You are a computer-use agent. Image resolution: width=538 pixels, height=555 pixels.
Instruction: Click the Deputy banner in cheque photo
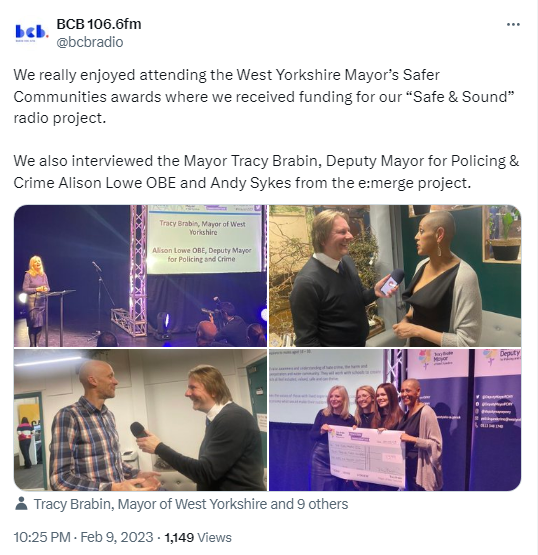coord(498,420)
